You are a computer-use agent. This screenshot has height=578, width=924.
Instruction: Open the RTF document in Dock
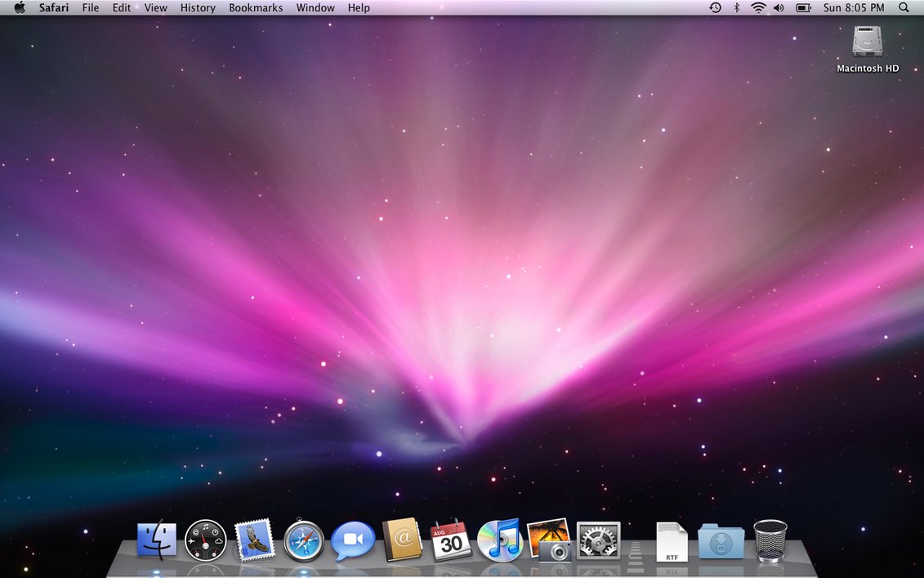tap(672, 541)
